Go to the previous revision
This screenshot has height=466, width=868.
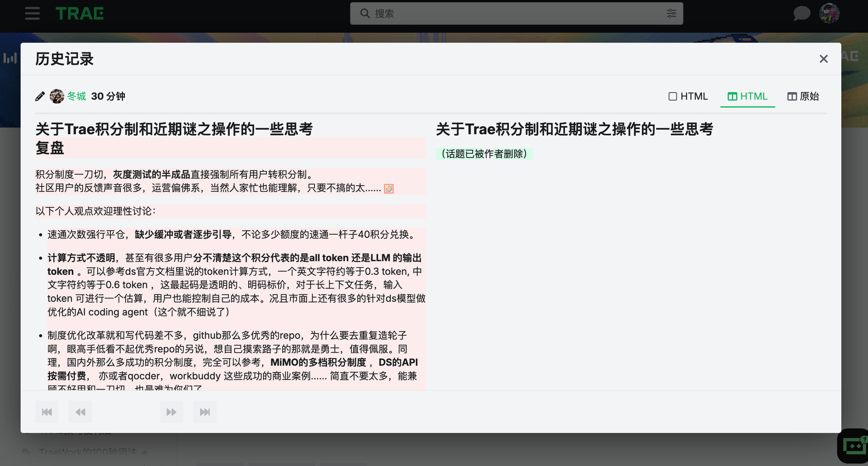[x=80, y=412]
